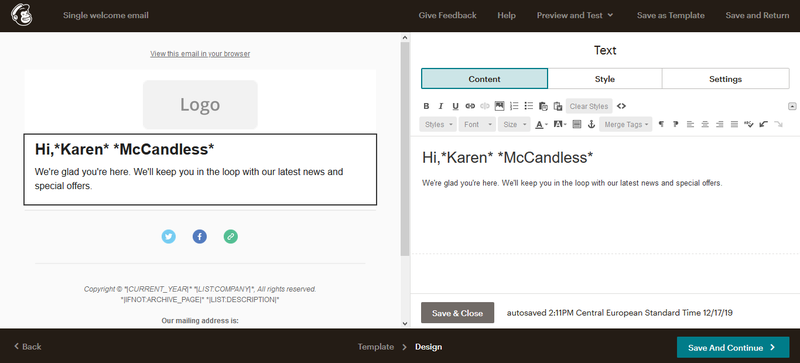Justify text alignment
800x363 pixels.
734,125
